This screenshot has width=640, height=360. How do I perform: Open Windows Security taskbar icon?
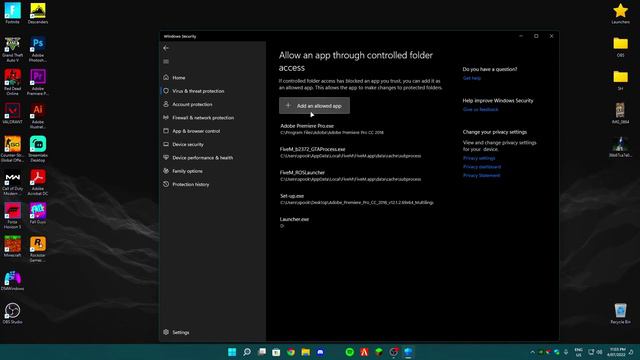[408, 352]
